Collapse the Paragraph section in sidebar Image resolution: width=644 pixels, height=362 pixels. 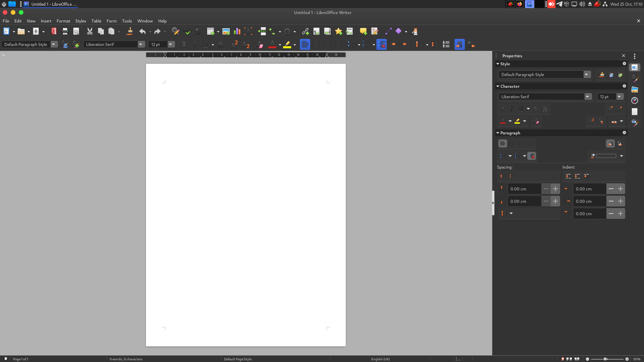coord(498,133)
